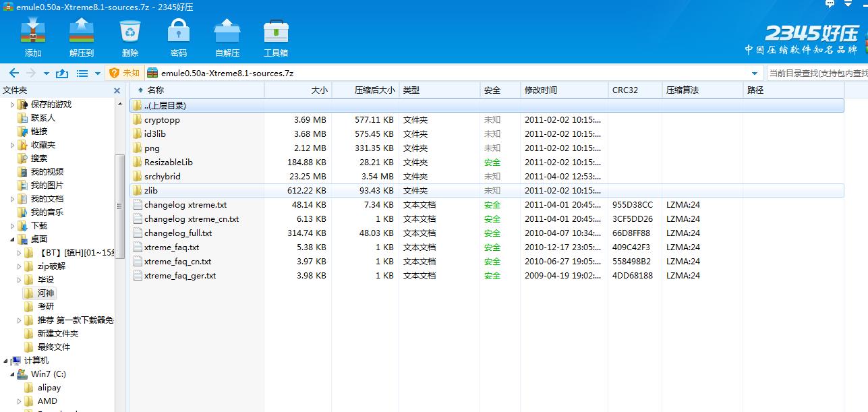Sort by the 压缩后大小 column header
This screenshot has height=412, width=868.
[366, 90]
